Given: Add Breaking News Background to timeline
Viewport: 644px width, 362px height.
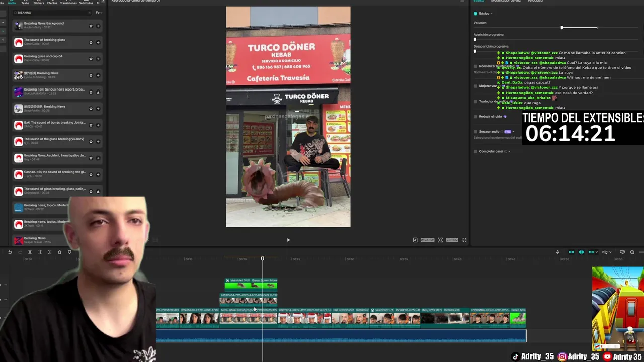Looking at the screenshot, I should [98, 26].
